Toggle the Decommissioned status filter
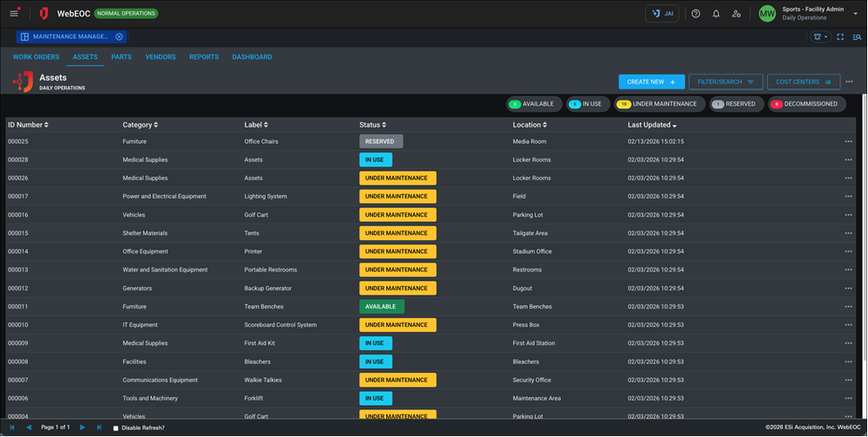Viewport: 868px width, 437px height. (806, 104)
